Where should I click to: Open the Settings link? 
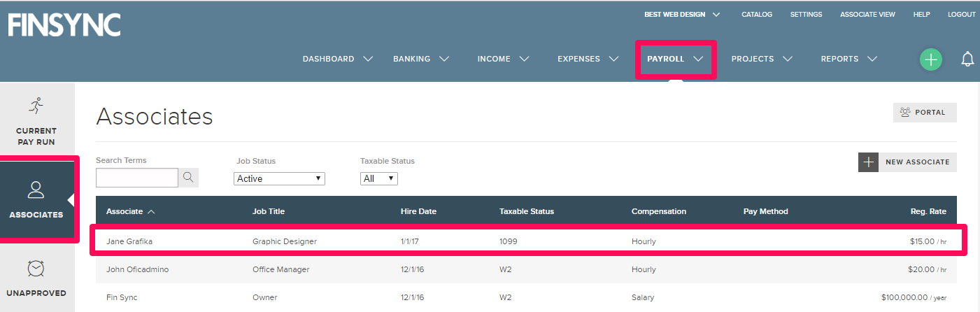click(806, 14)
